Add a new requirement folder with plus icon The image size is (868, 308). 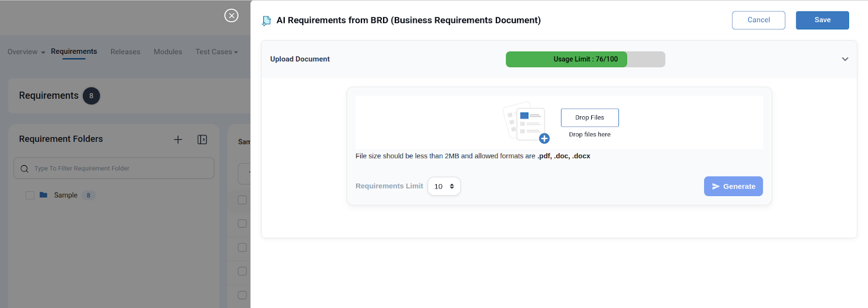point(178,140)
